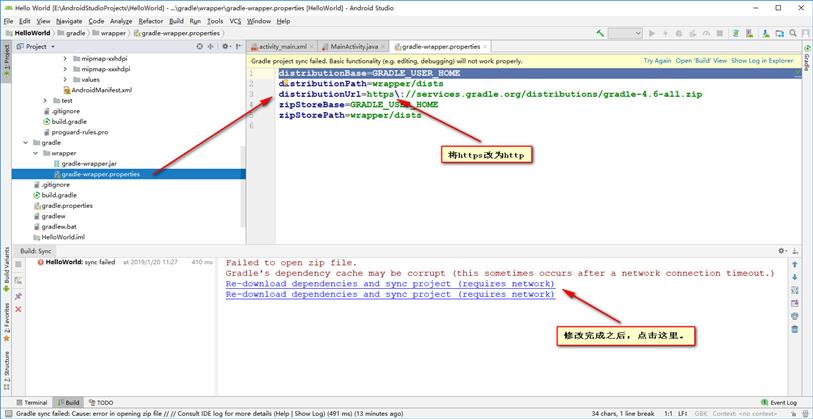Open the SDK Manager icon

point(766,33)
